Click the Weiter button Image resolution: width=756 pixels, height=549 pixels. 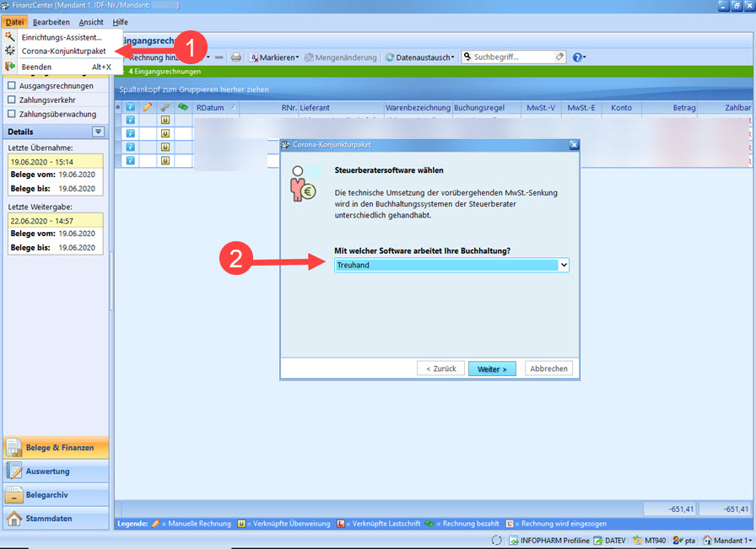coord(491,369)
